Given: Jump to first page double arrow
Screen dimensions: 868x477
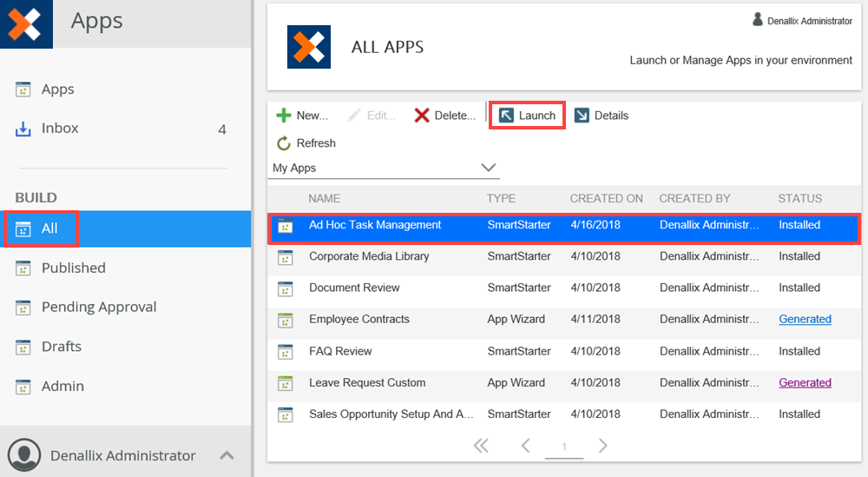Looking at the screenshot, I should pyautogui.click(x=481, y=446).
